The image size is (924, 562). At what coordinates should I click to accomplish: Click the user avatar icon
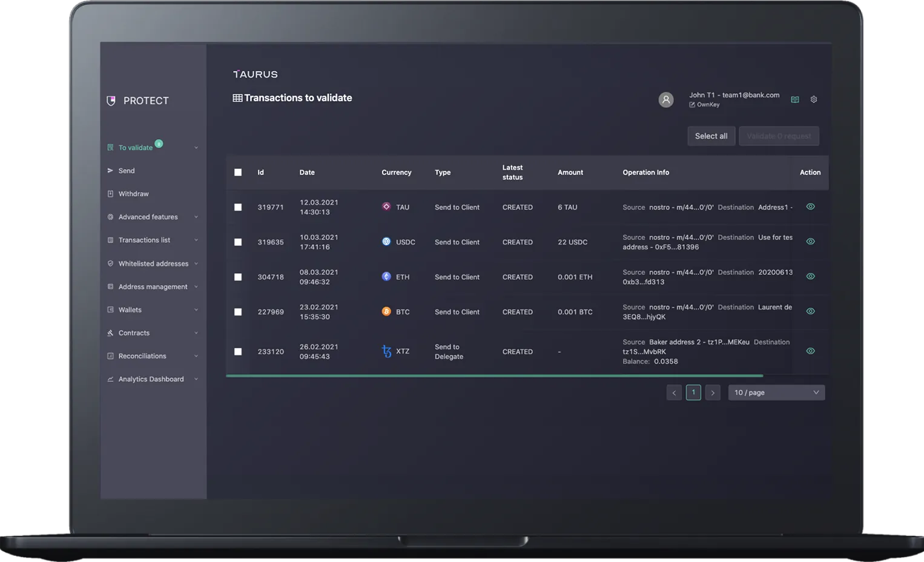pos(666,100)
